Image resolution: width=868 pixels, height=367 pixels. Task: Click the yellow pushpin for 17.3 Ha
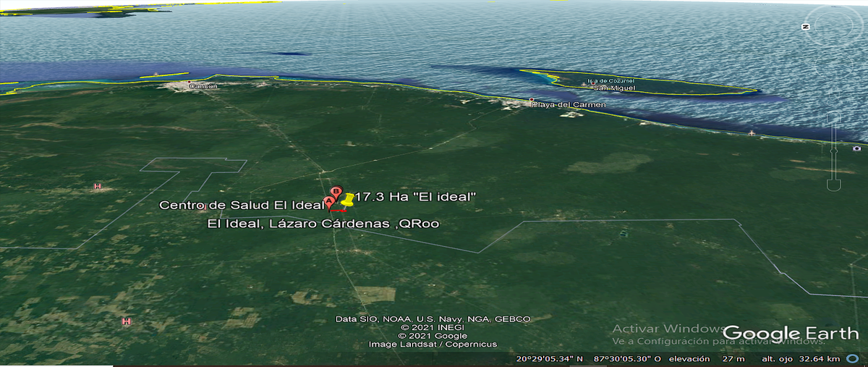point(347,199)
